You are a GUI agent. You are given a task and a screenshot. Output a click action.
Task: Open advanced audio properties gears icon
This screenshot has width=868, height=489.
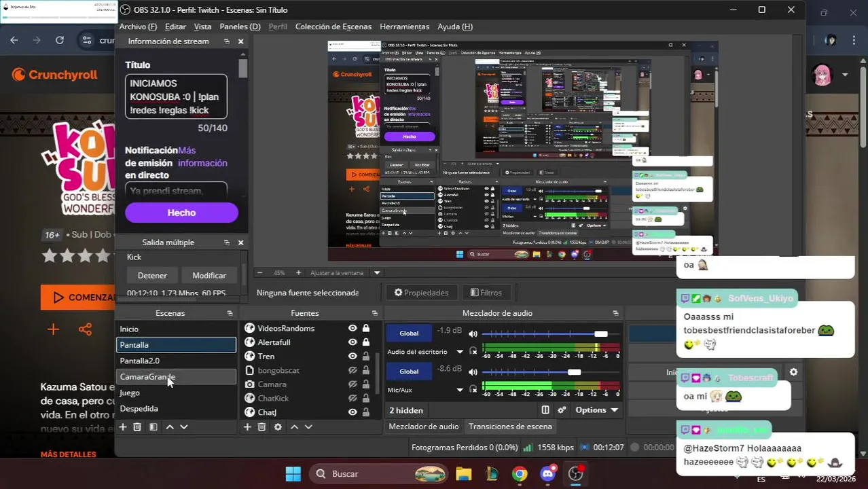[562, 410]
